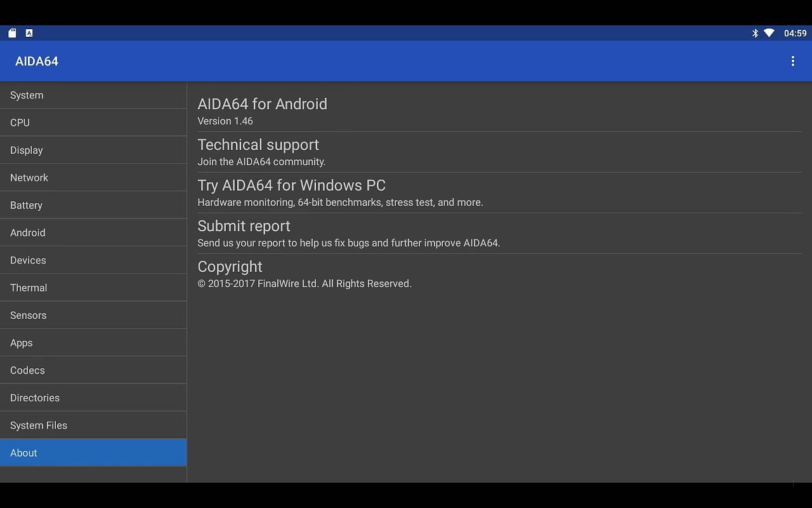Select Devices in the sidebar
The height and width of the screenshot is (508, 812).
click(93, 260)
